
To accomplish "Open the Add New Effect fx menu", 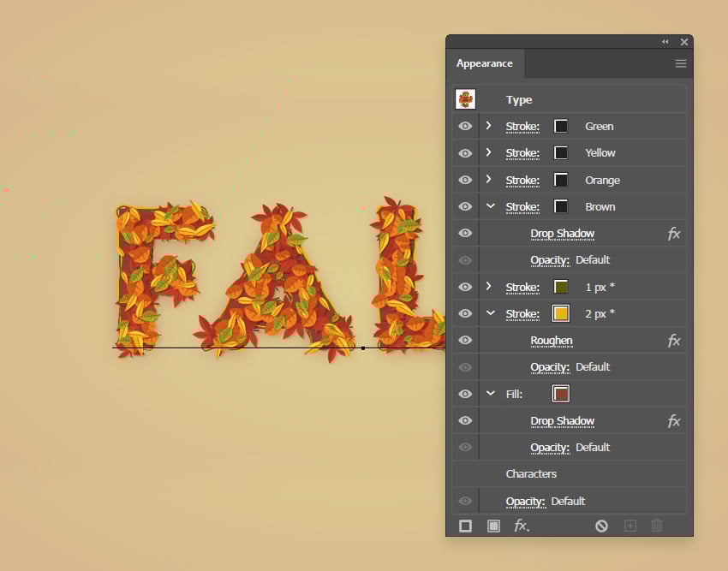I will [x=522, y=526].
